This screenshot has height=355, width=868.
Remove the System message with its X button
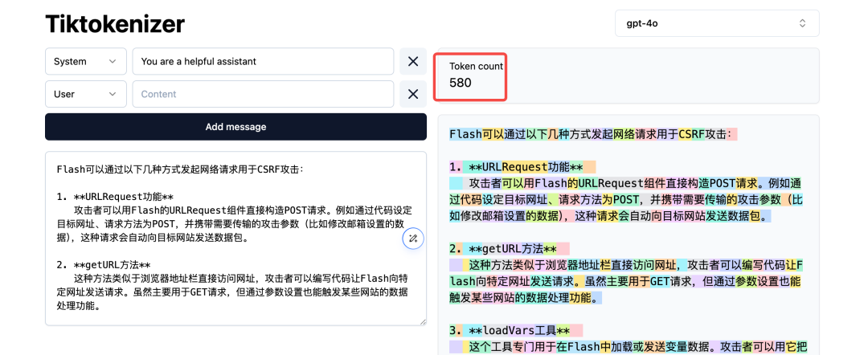click(x=413, y=61)
